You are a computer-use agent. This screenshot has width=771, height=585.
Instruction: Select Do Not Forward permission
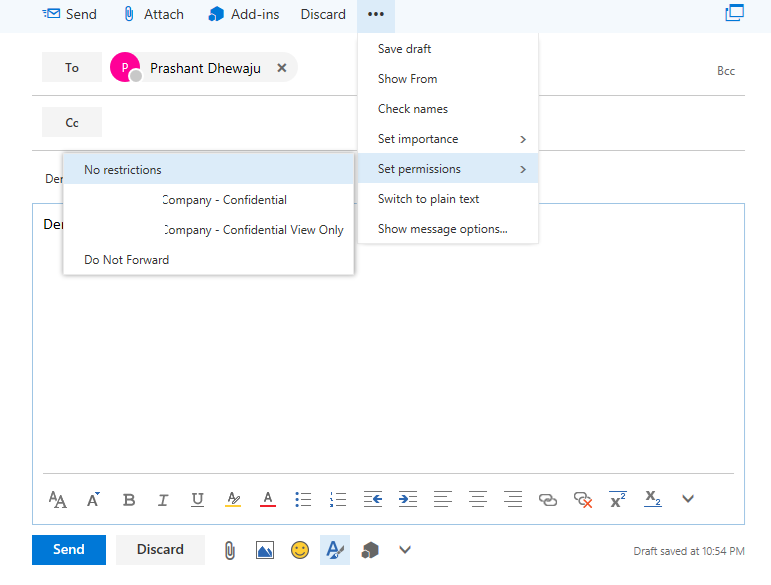(x=127, y=260)
